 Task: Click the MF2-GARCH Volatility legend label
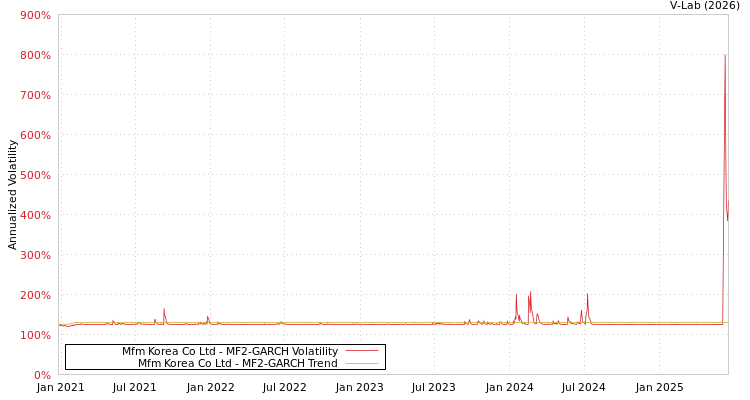pos(230,351)
